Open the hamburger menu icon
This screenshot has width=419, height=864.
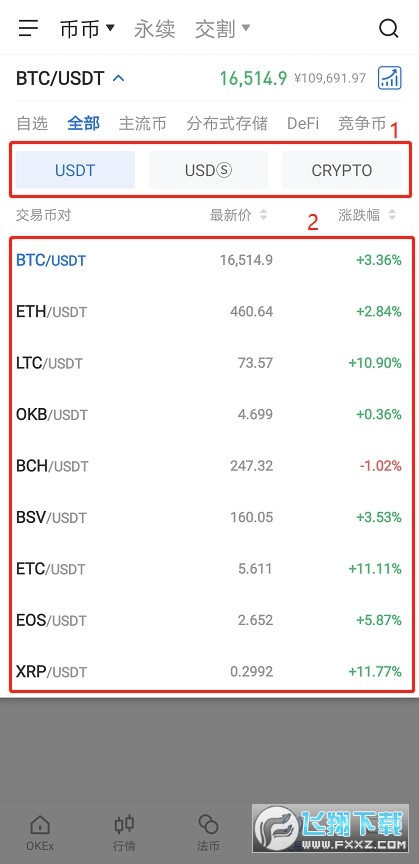(28, 28)
